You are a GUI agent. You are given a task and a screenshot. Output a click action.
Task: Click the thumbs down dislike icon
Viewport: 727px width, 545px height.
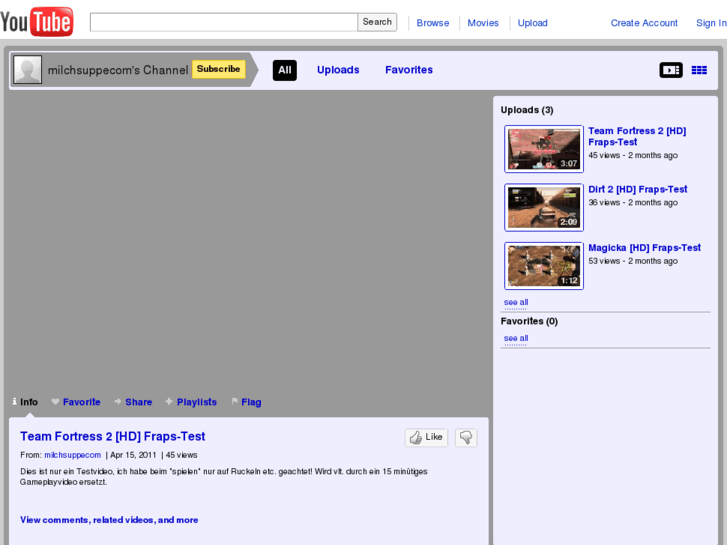[x=466, y=437]
